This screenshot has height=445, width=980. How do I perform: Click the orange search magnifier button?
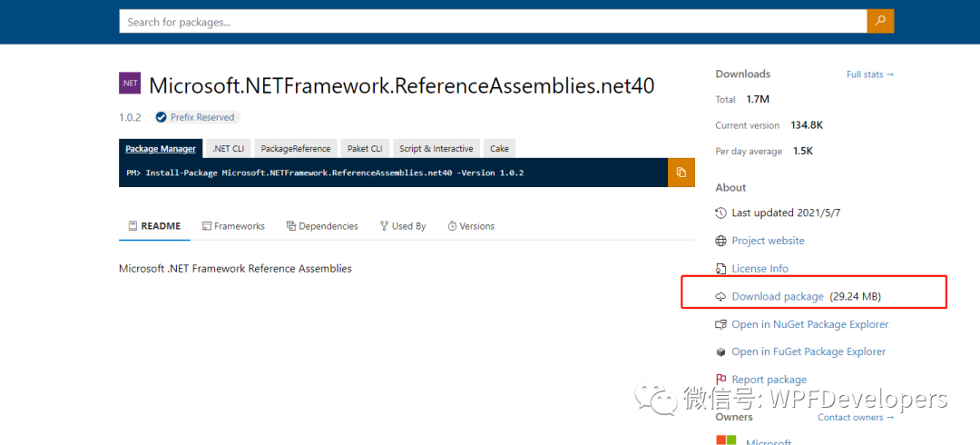[x=880, y=21]
